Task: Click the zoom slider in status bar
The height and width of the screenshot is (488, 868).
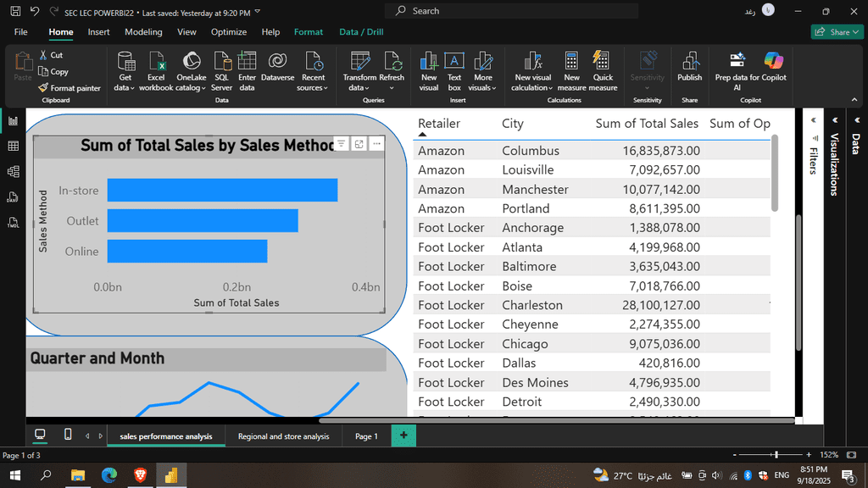Action: point(776,455)
